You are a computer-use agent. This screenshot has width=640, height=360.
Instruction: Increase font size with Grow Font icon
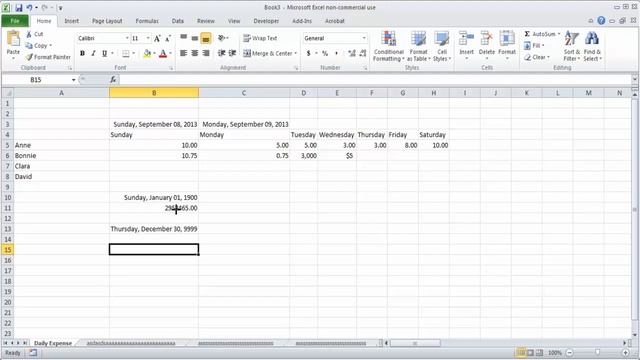point(157,38)
